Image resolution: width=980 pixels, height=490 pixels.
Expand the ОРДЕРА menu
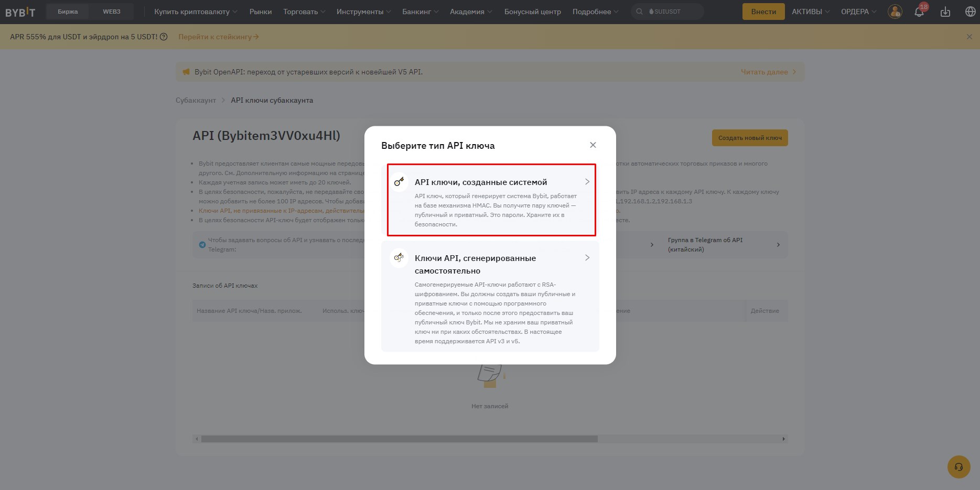[858, 12]
